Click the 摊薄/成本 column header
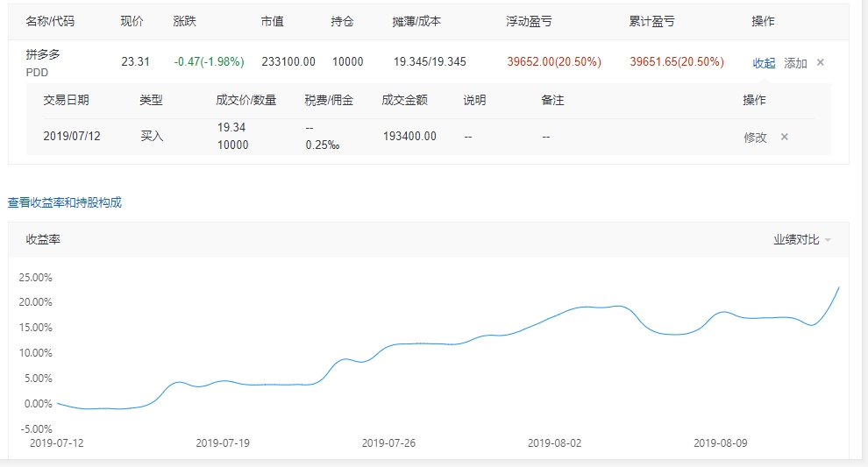This screenshot has width=868, height=467. [x=416, y=21]
